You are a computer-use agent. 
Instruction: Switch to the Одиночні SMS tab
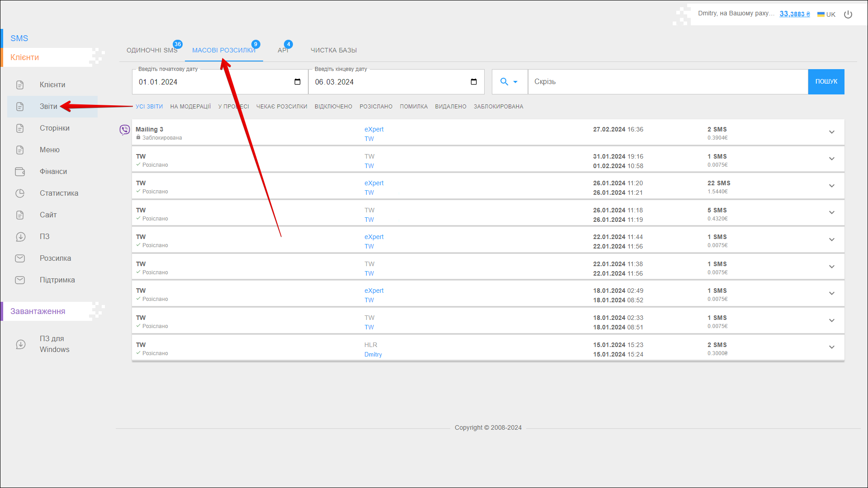tap(152, 50)
